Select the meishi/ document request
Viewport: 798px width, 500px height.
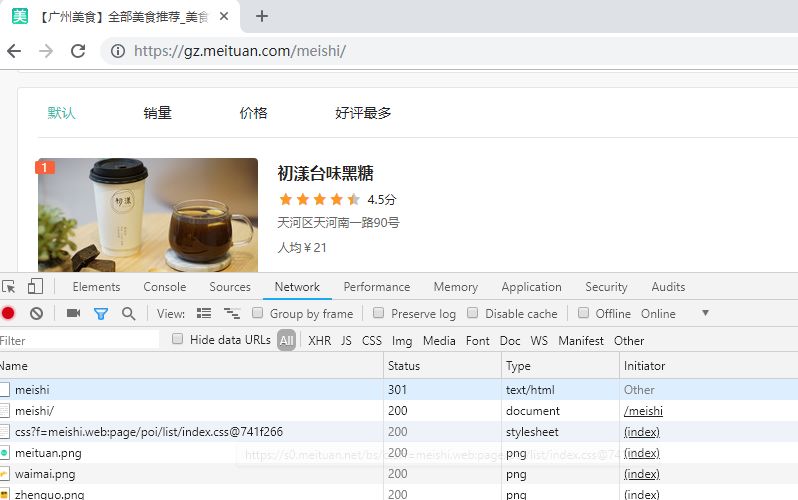click(399, 410)
